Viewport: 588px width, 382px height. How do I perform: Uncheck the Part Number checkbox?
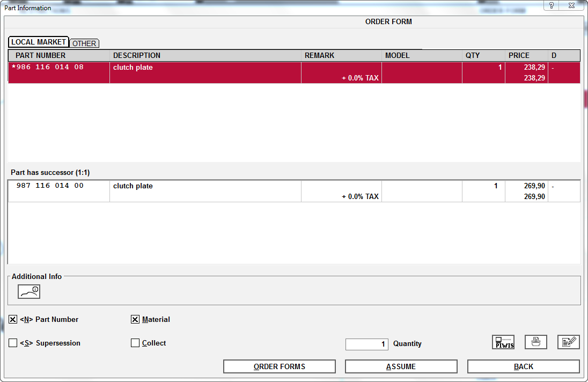(x=13, y=320)
